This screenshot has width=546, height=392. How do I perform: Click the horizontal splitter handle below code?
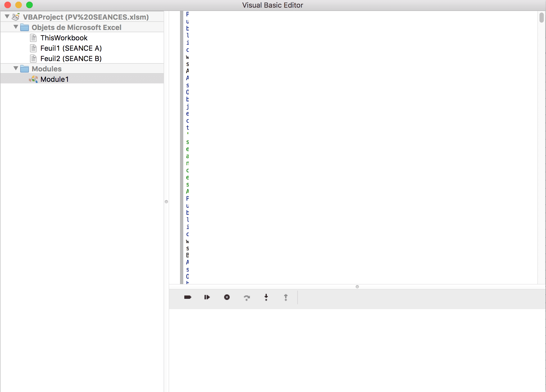point(357,287)
